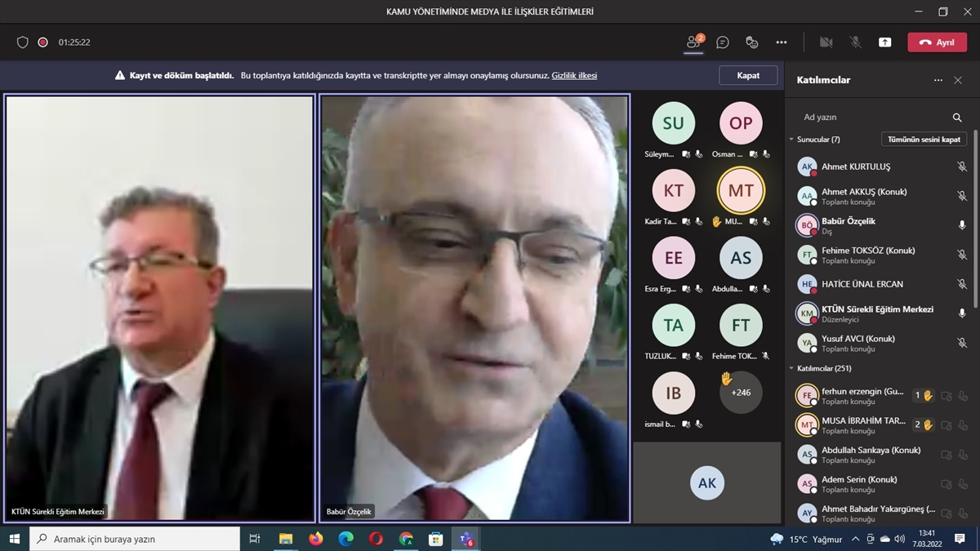Show the +246 additional participants
Viewport: 980px width, 551px height.
pos(741,393)
